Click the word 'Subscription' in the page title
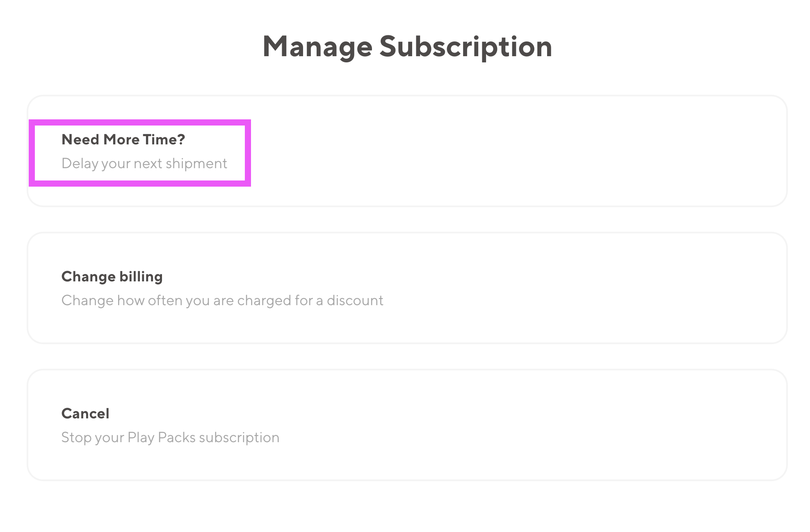Screen dimensions: 810x532 coord(465,47)
